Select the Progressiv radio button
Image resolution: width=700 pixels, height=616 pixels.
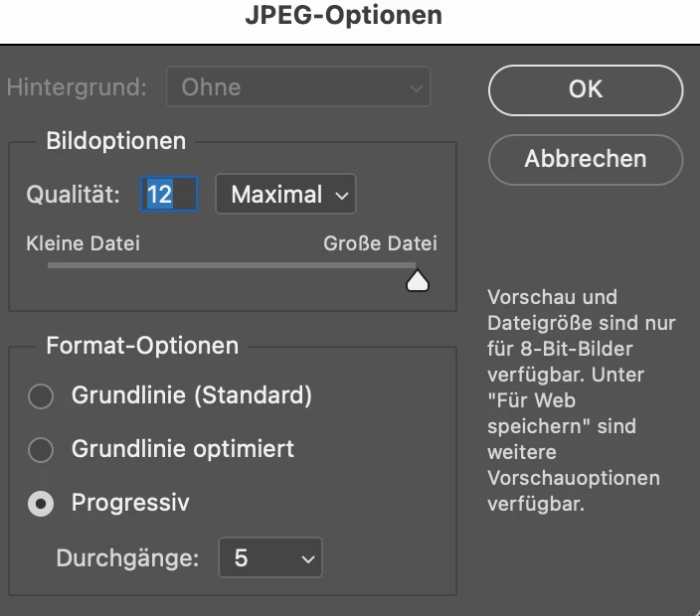point(41,504)
